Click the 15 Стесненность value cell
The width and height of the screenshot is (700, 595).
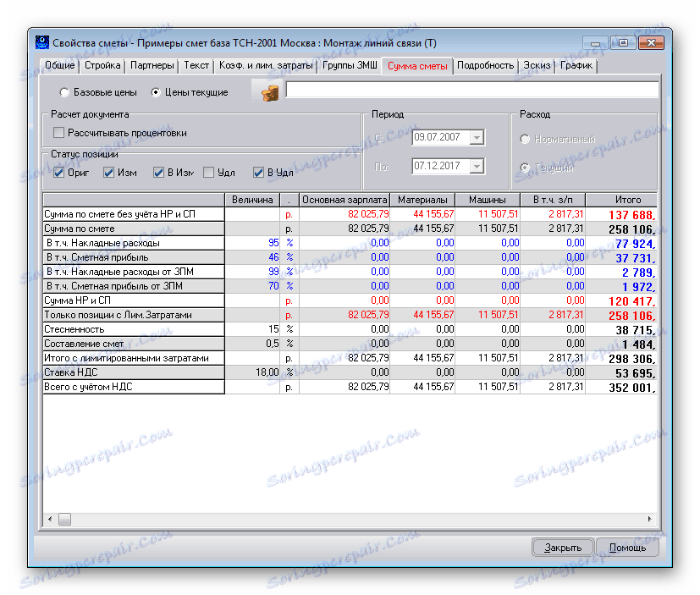click(252, 329)
